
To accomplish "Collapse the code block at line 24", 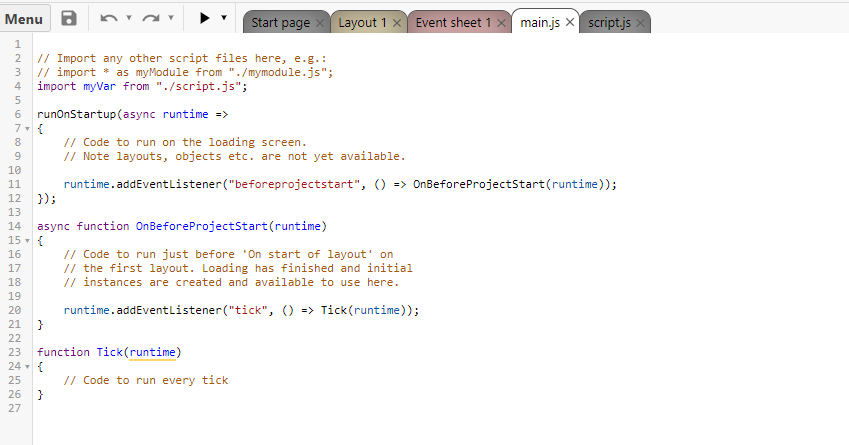I will click(x=27, y=367).
